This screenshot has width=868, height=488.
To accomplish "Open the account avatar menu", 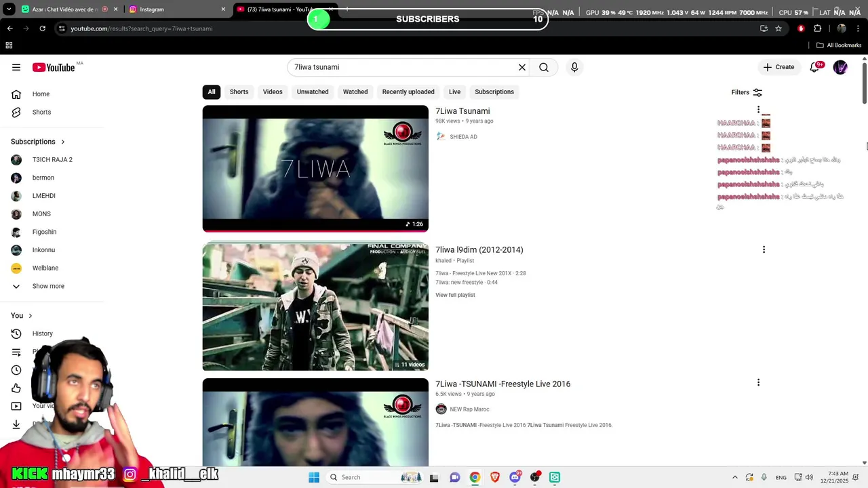I will pyautogui.click(x=840, y=67).
